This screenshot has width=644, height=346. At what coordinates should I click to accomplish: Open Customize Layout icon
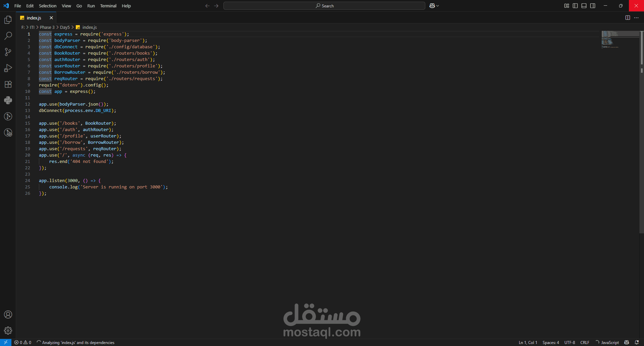click(567, 6)
